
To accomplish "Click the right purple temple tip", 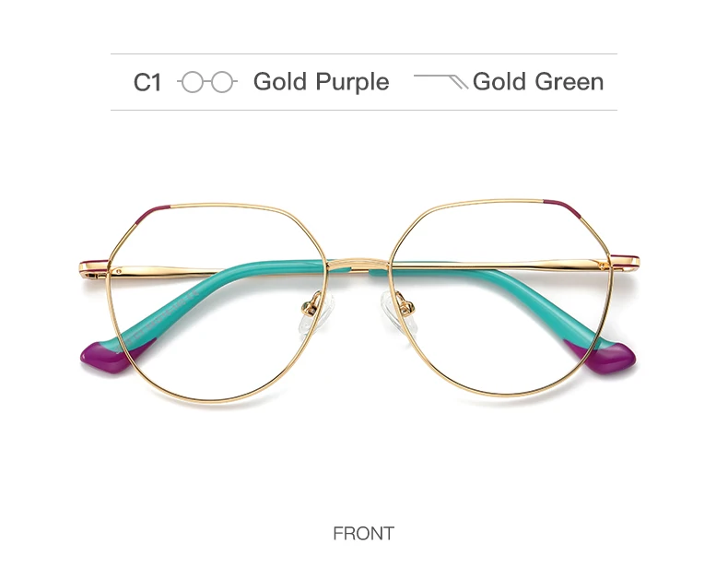I will point(605,356).
